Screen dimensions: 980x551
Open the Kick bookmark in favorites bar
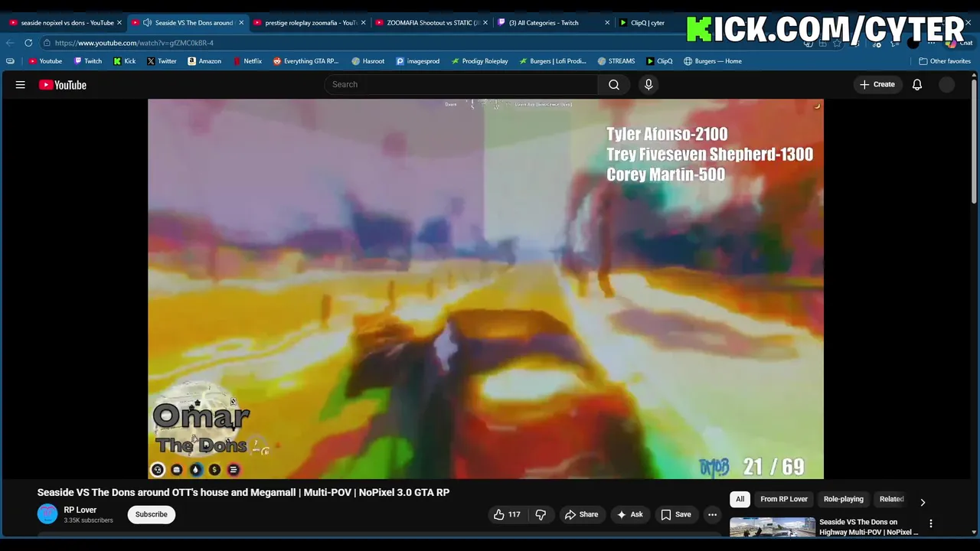[x=125, y=61]
